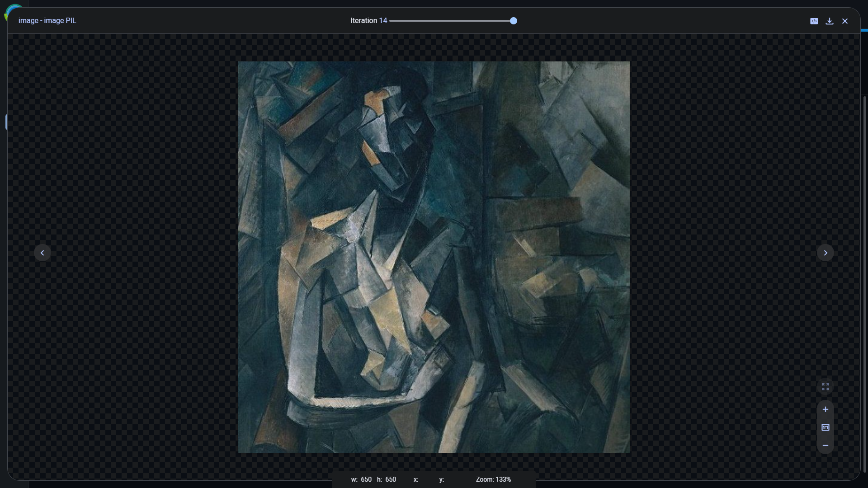The height and width of the screenshot is (488, 868).
Task: Download the displayed image
Action: pyautogui.click(x=830, y=21)
